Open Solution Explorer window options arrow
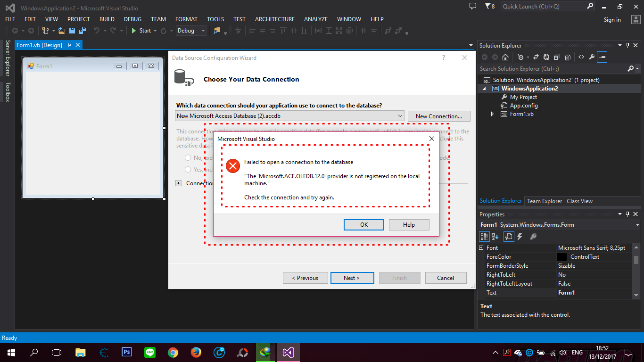Image resolution: width=644 pixels, height=362 pixels. 620,45
